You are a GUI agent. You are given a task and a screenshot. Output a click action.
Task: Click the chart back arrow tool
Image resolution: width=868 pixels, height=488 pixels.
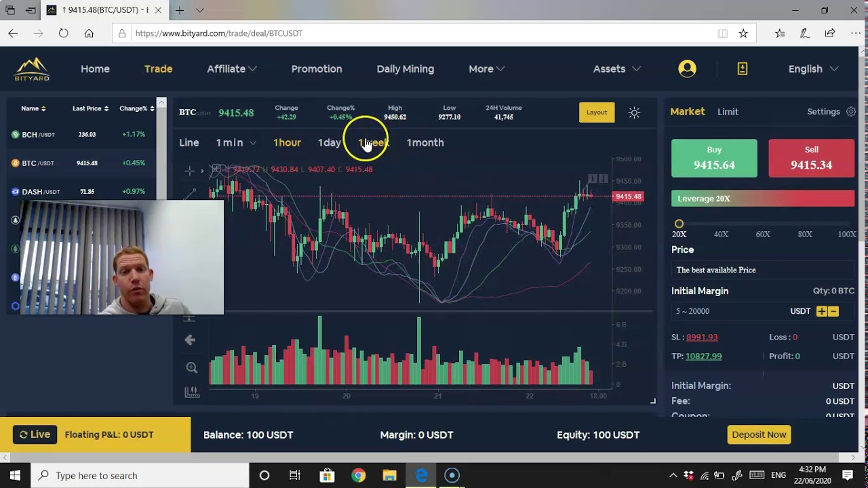(x=190, y=340)
